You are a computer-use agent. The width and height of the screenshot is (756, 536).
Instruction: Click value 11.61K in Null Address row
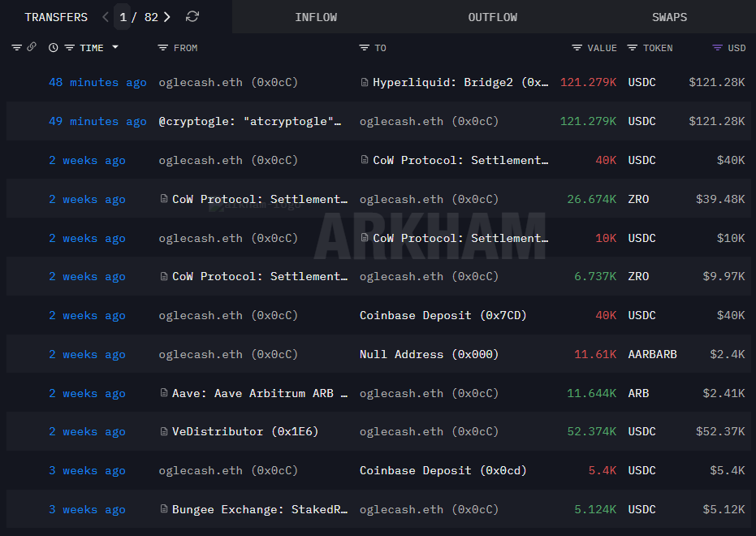click(x=595, y=354)
